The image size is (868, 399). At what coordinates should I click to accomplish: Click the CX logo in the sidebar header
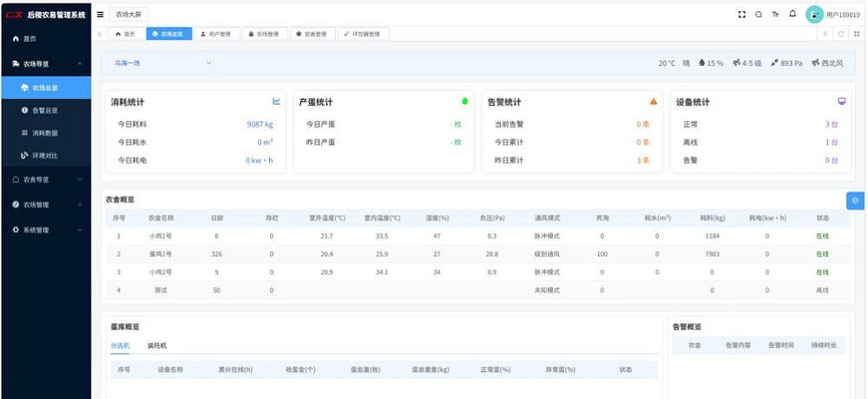coord(15,15)
